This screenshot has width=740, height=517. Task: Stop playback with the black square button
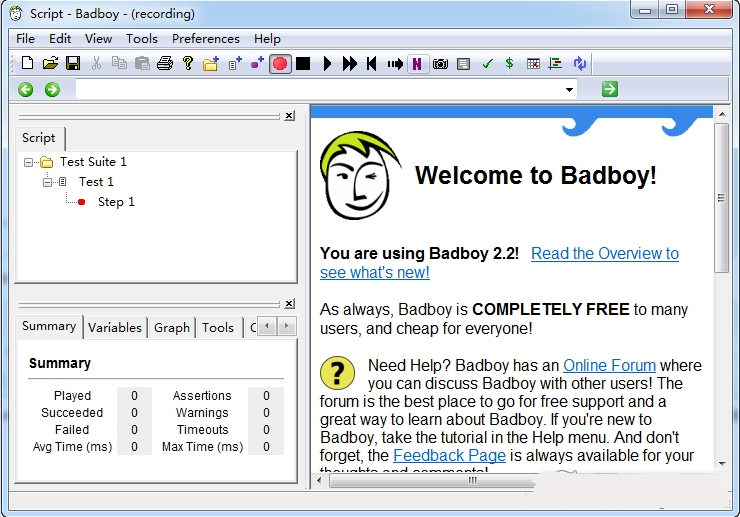click(303, 64)
